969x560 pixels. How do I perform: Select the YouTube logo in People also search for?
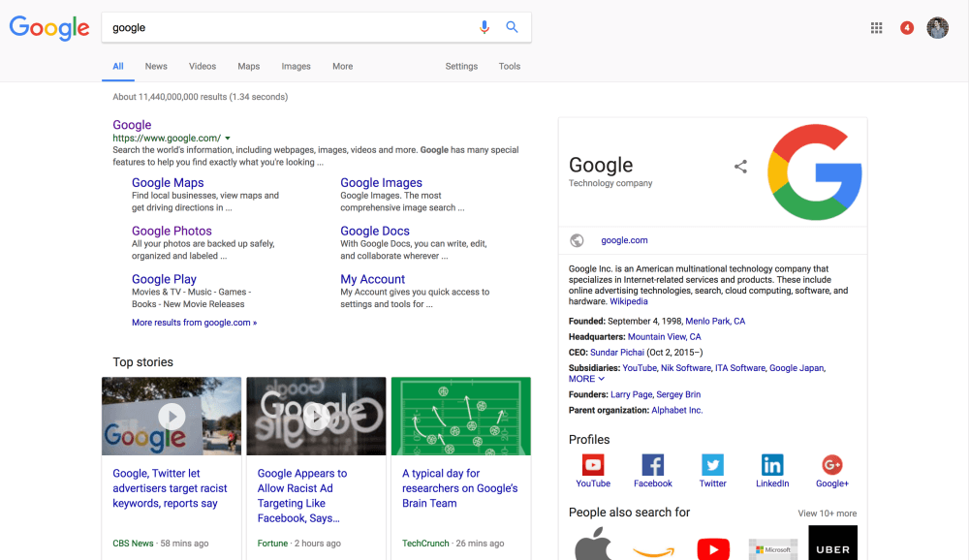pyautogui.click(x=713, y=549)
